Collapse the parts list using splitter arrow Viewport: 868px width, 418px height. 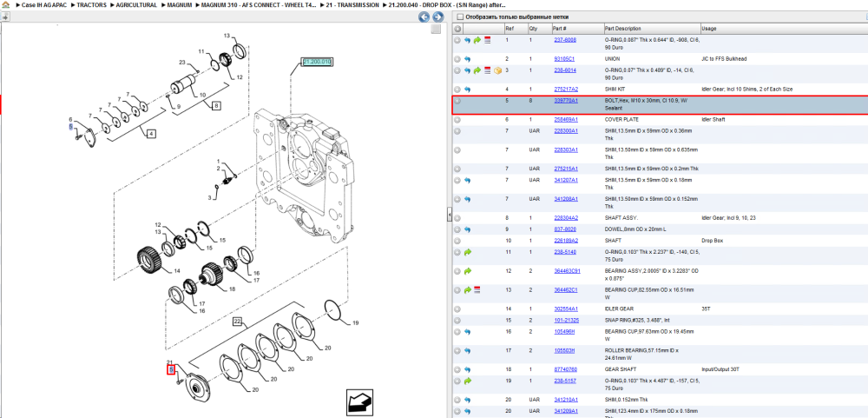point(450,215)
